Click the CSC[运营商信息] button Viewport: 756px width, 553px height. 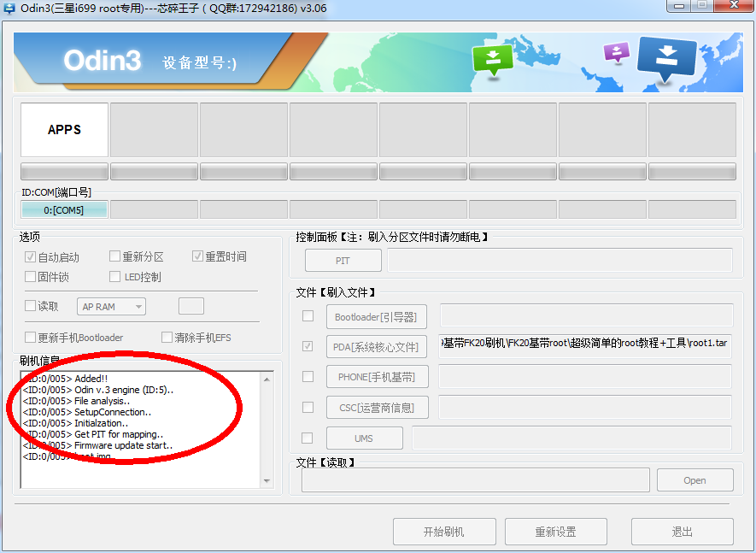point(377,408)
